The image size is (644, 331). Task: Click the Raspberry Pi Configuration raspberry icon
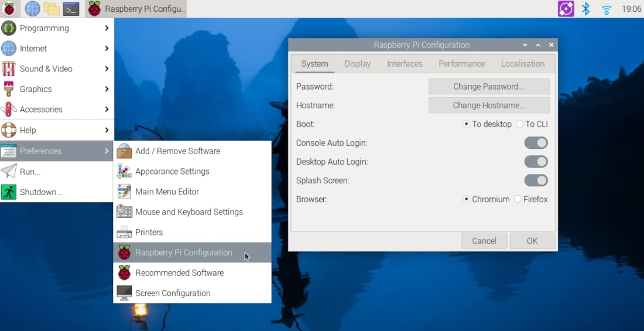point(124,252)
